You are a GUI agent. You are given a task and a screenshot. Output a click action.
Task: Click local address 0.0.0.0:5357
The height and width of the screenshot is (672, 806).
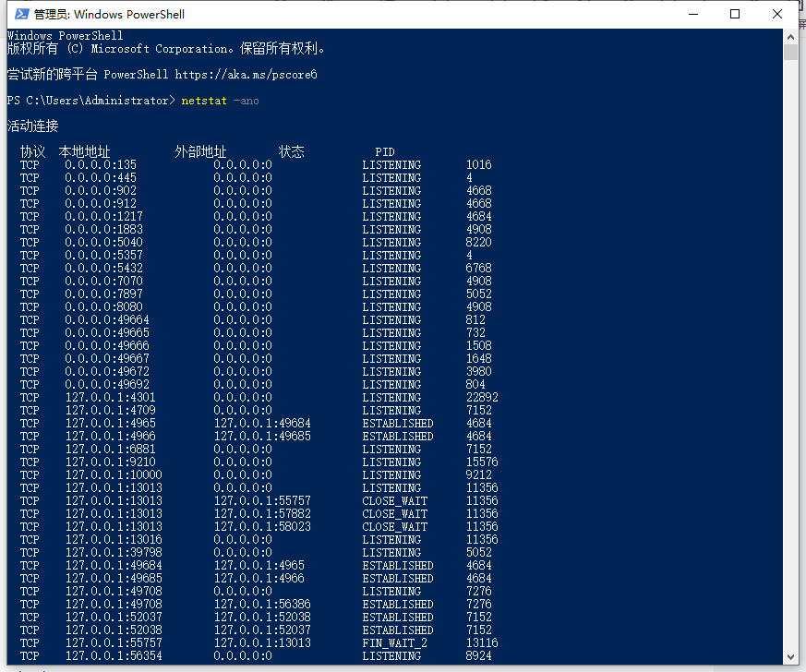click(103, 256)
